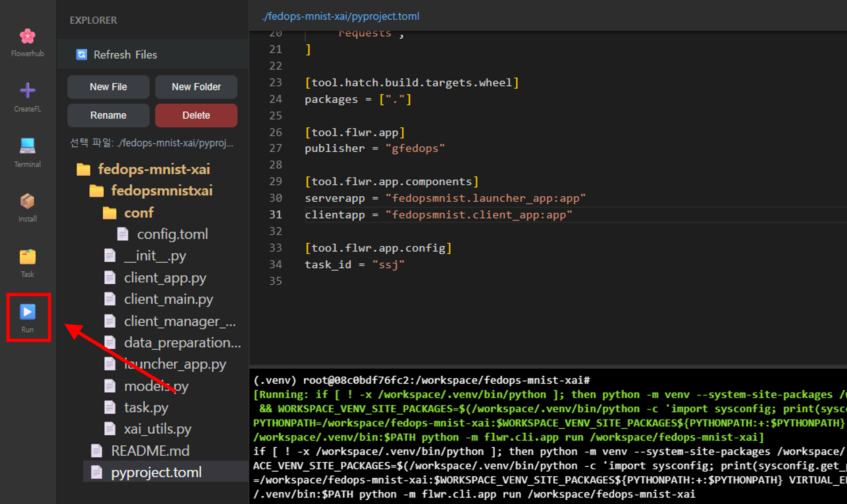Open the Install package icon
The image size is (847, 504).
pyautogui.click(x=27, y=201)
